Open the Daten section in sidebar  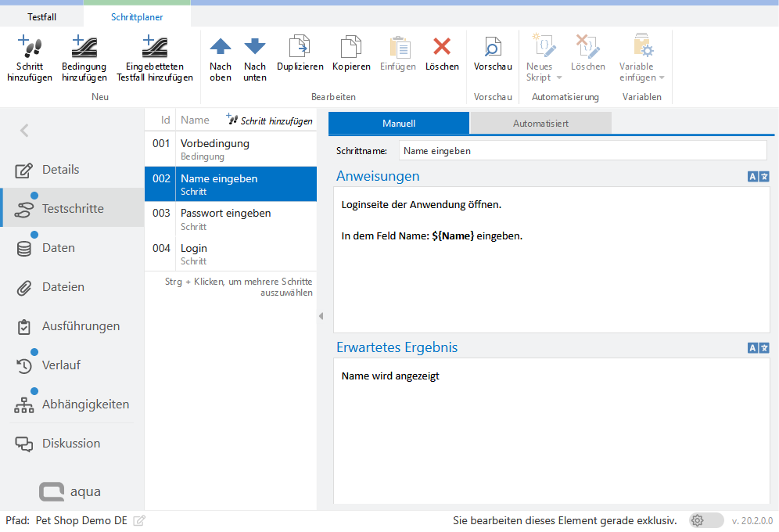pos(59,248)
